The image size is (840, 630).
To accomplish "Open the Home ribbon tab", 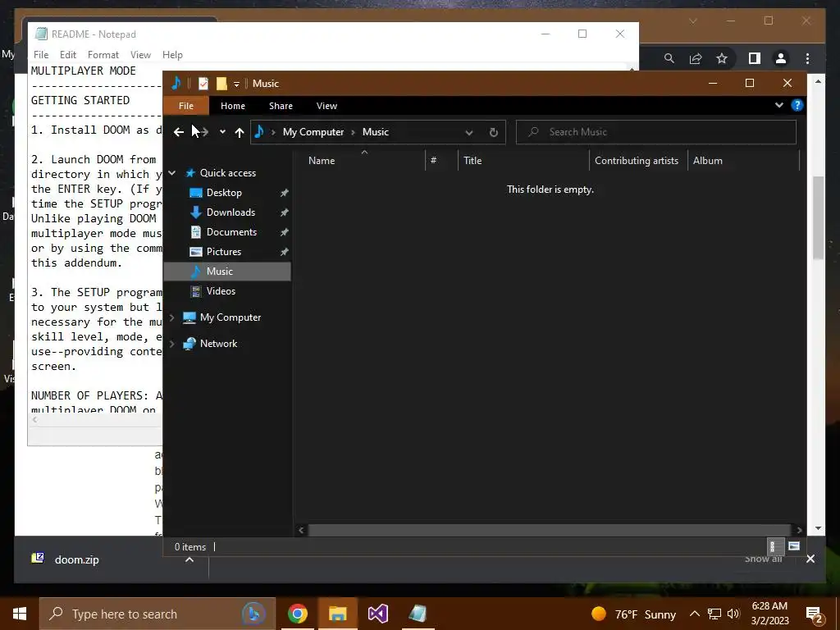I will [232, 106].
